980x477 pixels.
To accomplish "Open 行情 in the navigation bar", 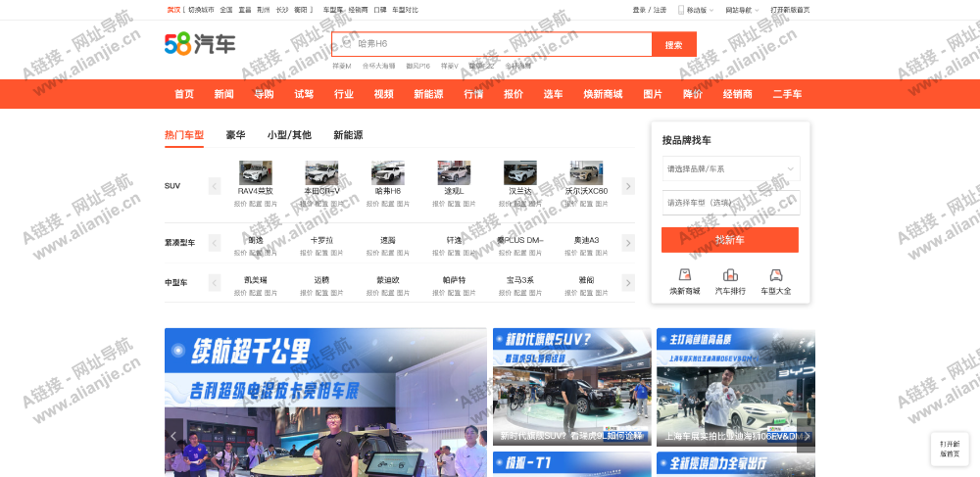I will 473,94.
